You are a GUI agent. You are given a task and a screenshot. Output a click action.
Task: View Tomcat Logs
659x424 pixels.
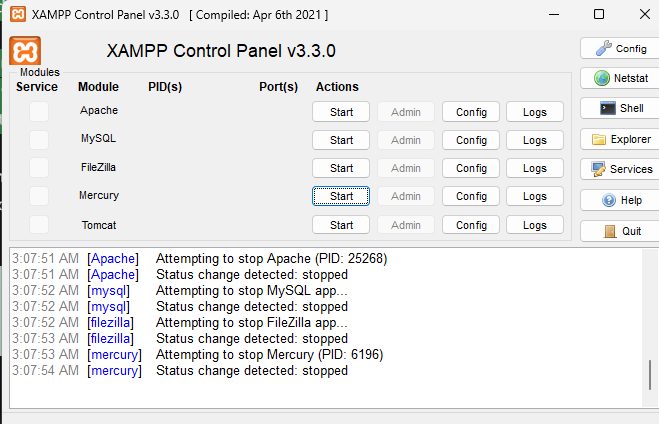[535, 225]
